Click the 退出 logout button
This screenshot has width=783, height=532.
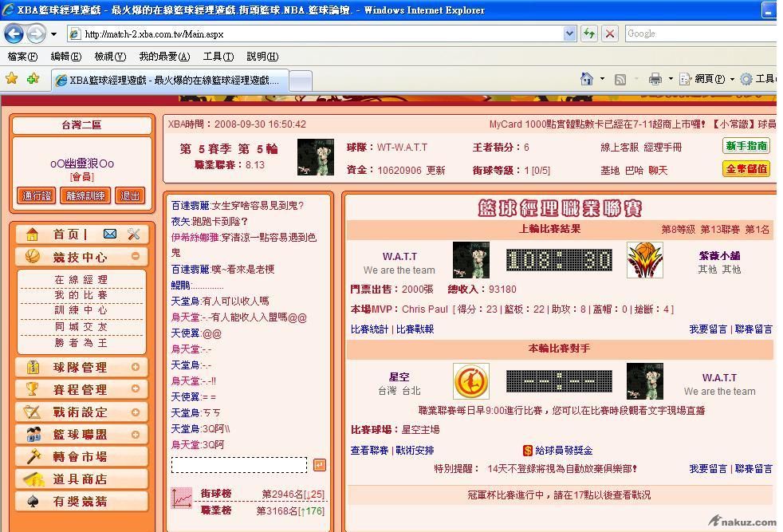click(129, 195)
